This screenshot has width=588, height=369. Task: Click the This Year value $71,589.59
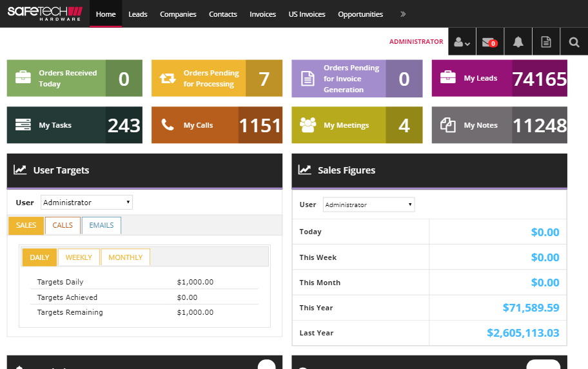[531, 308]
